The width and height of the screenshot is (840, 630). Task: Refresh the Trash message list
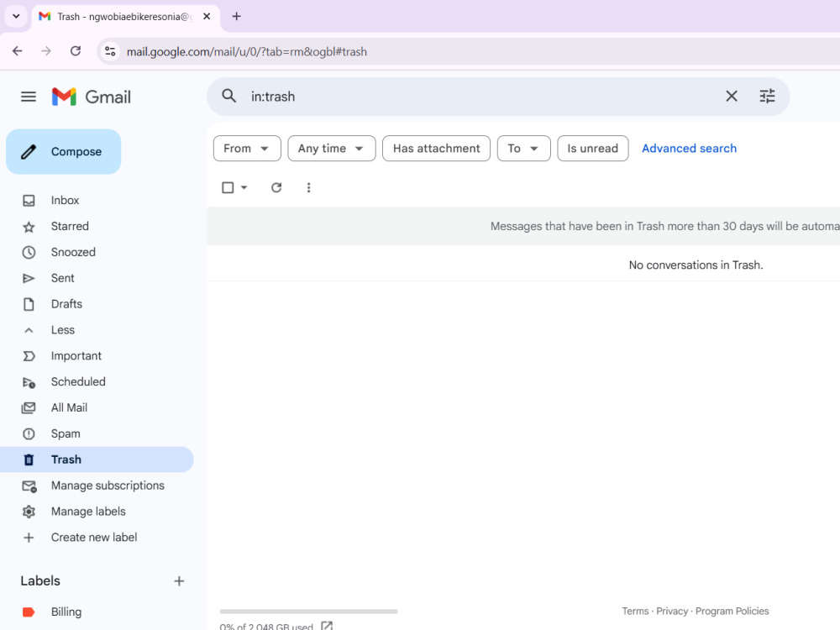click(276, 187)
